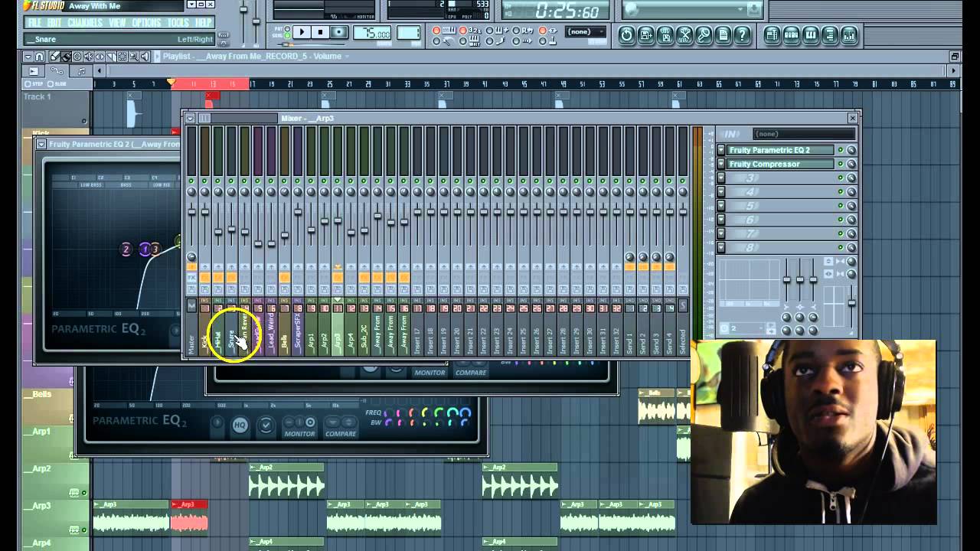Disable the Fruity Compressor slot LED
Image resolution: width=980 pixels, height=551 pixels.
[x=840, y=164]
